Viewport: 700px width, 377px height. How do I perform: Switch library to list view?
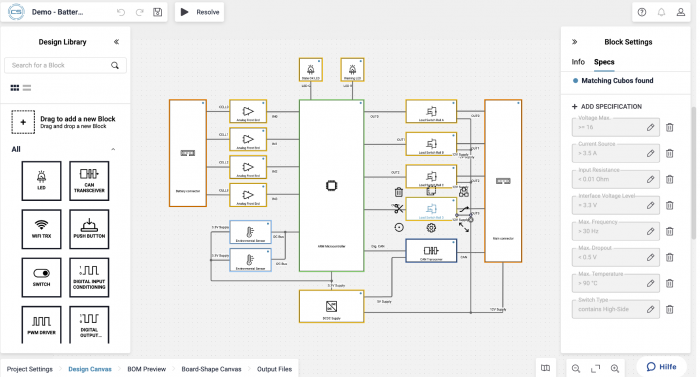(x=27, y=88)
